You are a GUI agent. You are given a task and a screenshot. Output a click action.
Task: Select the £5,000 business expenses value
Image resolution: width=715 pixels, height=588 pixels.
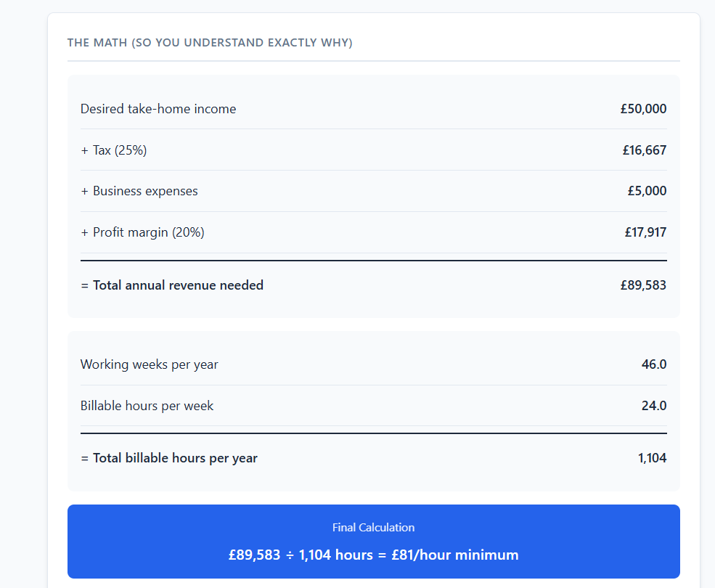(647, 191)
